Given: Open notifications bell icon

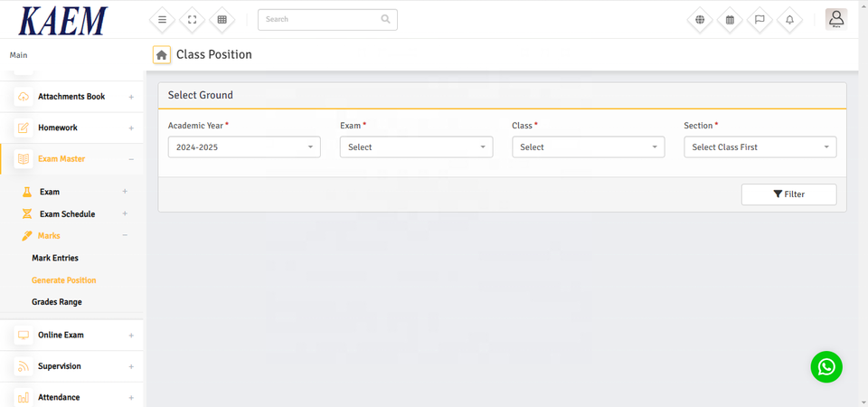Looking at the screenshot, I should 789,20.
